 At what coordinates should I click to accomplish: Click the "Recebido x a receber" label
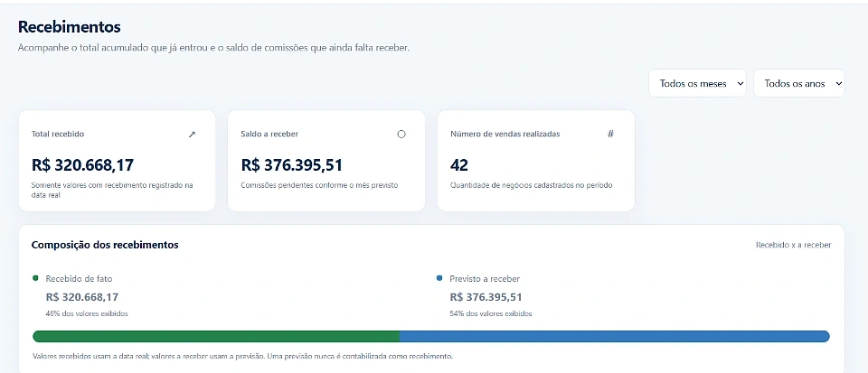[x=793, y=245]
